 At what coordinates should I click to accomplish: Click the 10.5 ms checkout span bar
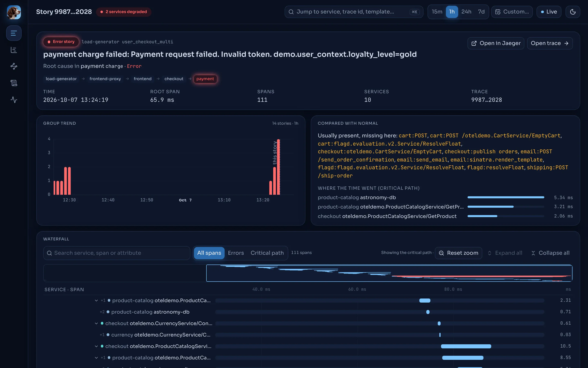[x=466, y=346]
